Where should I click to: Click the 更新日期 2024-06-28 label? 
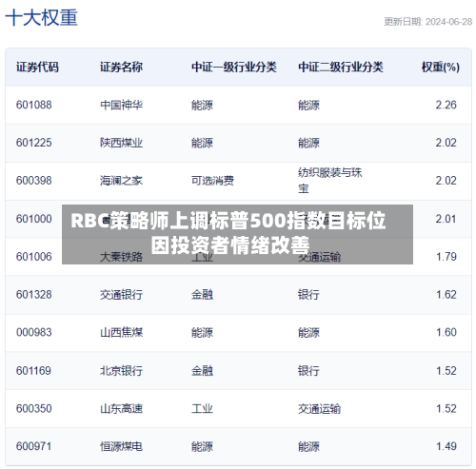tap(427, 22)
